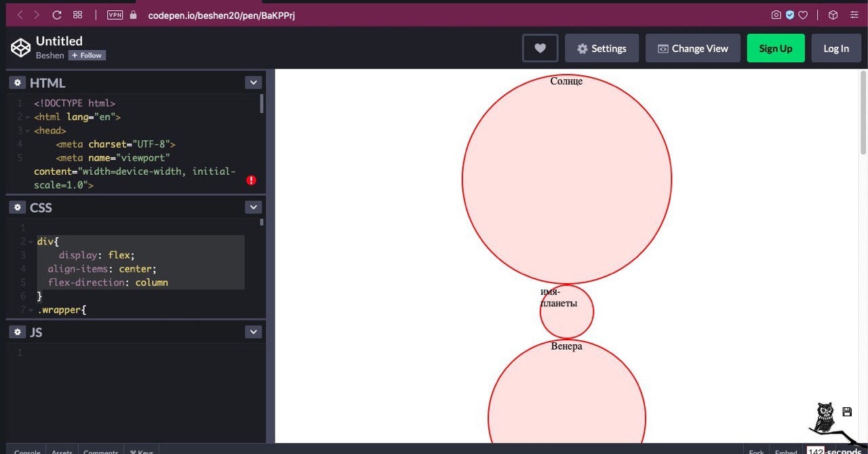Open the browser extensions cube icon

pyautogui.click(x=833, y=14)
